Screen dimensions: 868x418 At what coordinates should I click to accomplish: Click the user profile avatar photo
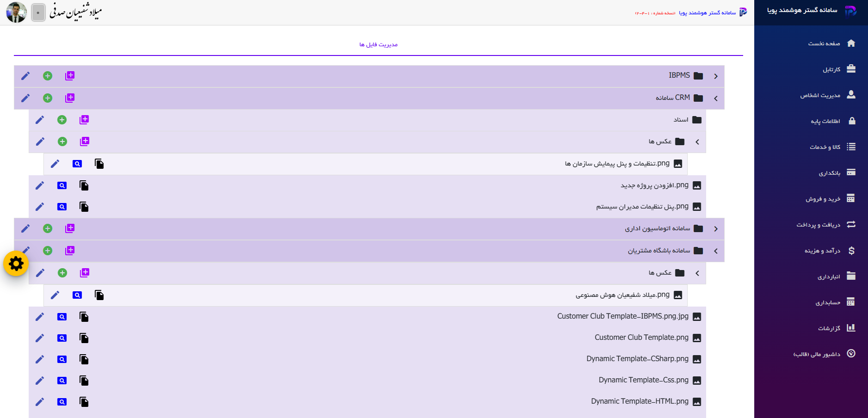coord(17,12)
